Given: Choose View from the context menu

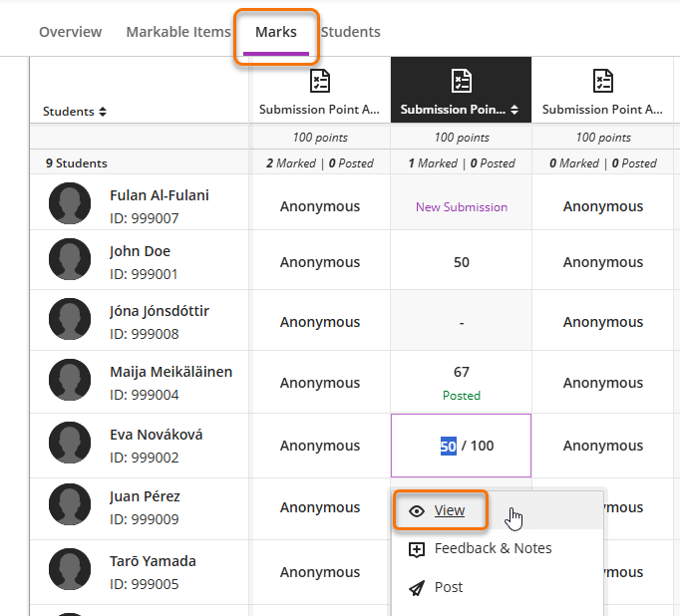Looking at the screenshot, I should pyautogui.click(x=450, y=510).
